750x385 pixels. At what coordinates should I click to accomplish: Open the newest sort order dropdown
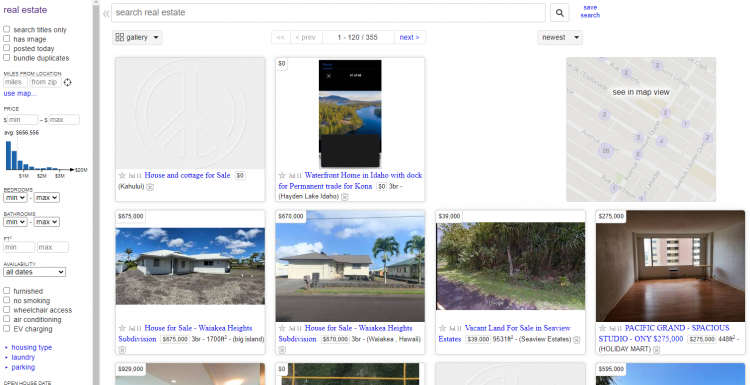pyautogui.click(x=560, y=37)
